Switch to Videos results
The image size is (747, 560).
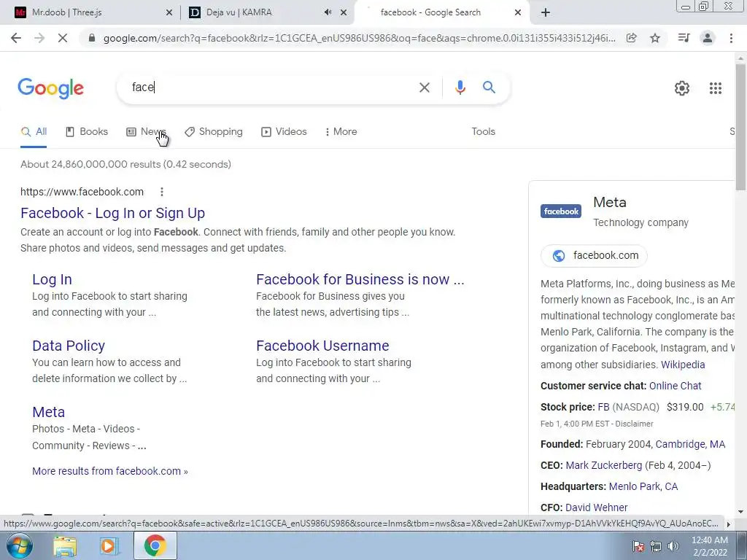click(x=284, y=132)
